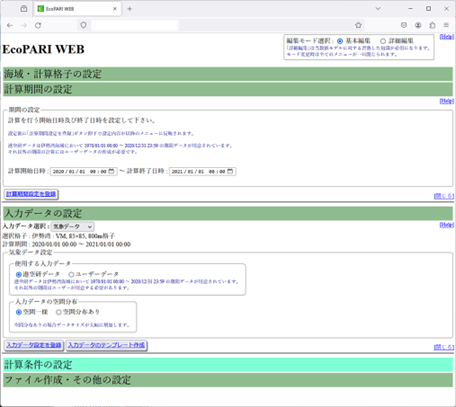Select the EcoPARI WEB browser tab

click(78, 9)
